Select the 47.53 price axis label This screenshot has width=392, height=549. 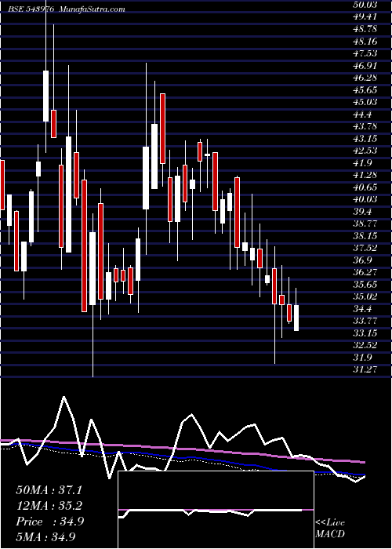click(x=365, y=53)
